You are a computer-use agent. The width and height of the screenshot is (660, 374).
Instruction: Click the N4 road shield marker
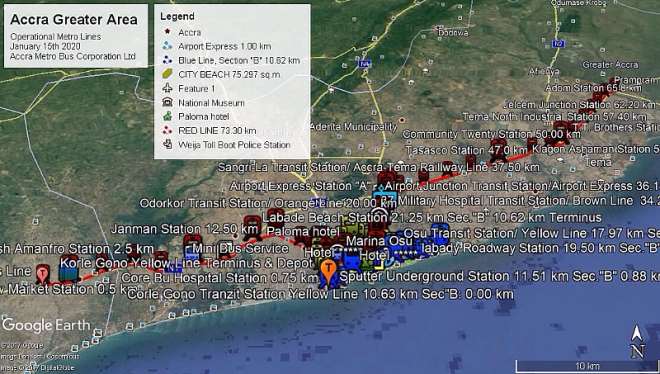pyautogui.click(x=364, y=64)
